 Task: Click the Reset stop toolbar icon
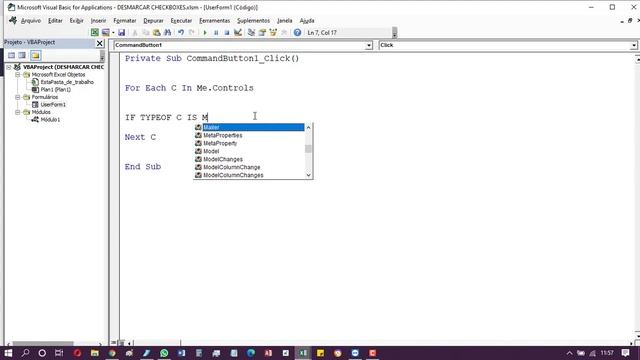(x=227, y=33)
